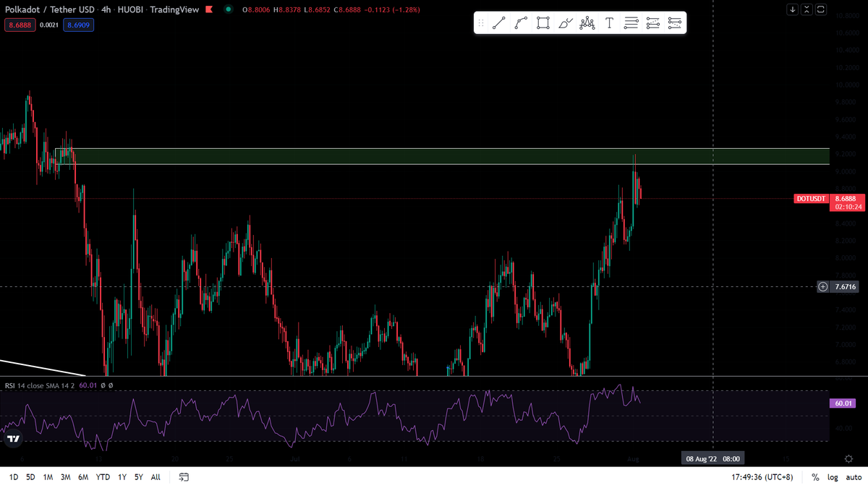
Task: Select the horizontal lines tool
Action: pyautogui.click(x=631, y=23)
